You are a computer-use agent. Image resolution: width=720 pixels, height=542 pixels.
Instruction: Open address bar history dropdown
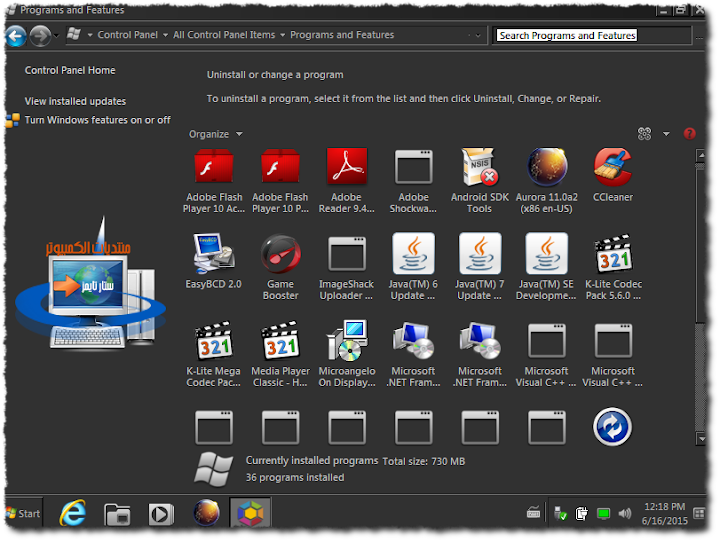pos(478,35)
